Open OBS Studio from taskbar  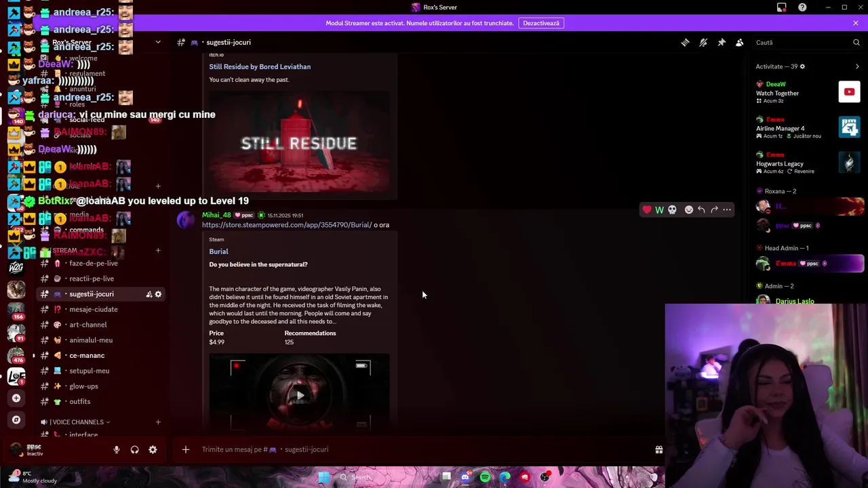[x=545, y=477]
